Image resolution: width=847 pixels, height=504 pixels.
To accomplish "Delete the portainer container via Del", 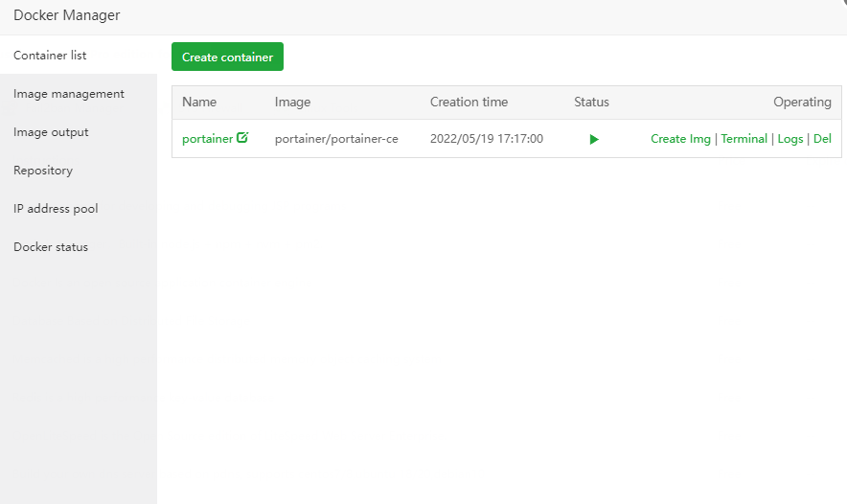I will pyautogui.click(x=822, y=139).
